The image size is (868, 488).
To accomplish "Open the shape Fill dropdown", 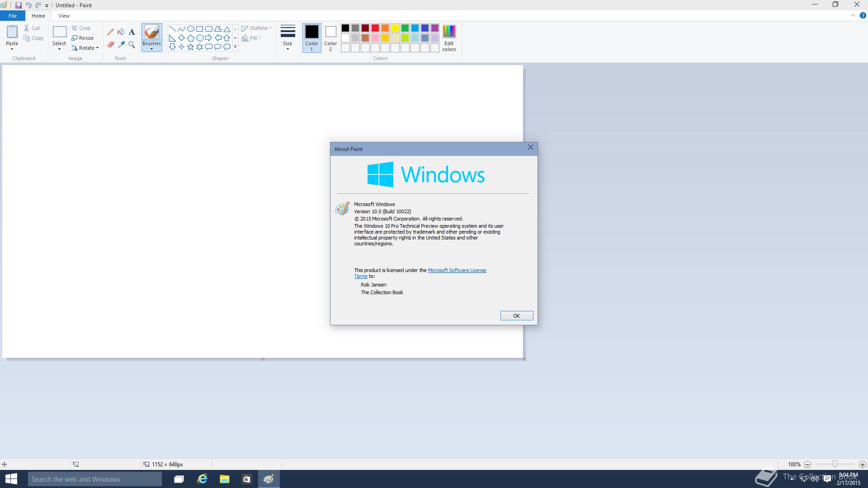I will [x=251, y=38].
